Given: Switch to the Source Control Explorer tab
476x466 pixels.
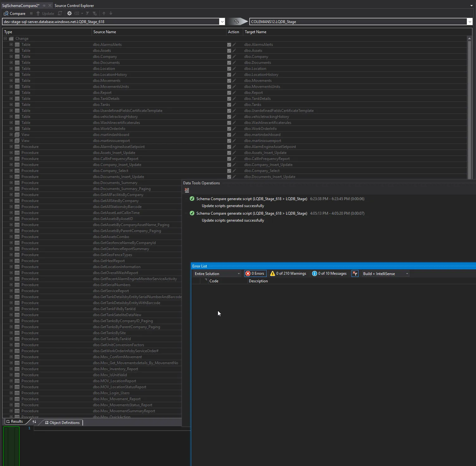Looking at the screenshot, I should pyautogui.click(x=74, y=6).
